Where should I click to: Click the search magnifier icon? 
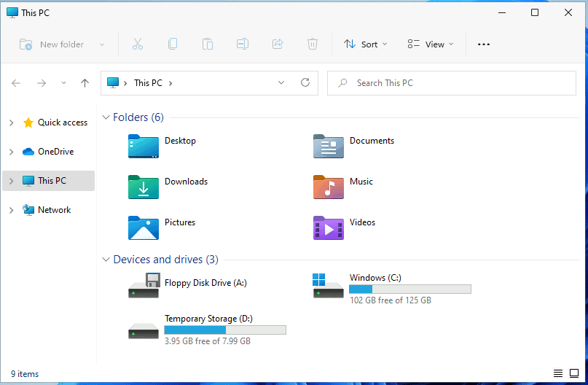342,83
